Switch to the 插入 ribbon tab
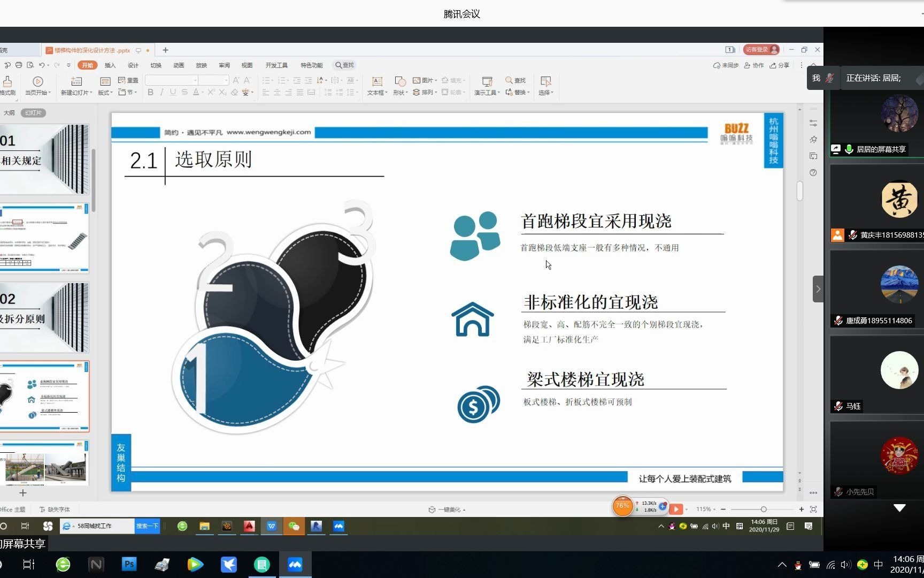924x578 pixels. pos(110,65)
